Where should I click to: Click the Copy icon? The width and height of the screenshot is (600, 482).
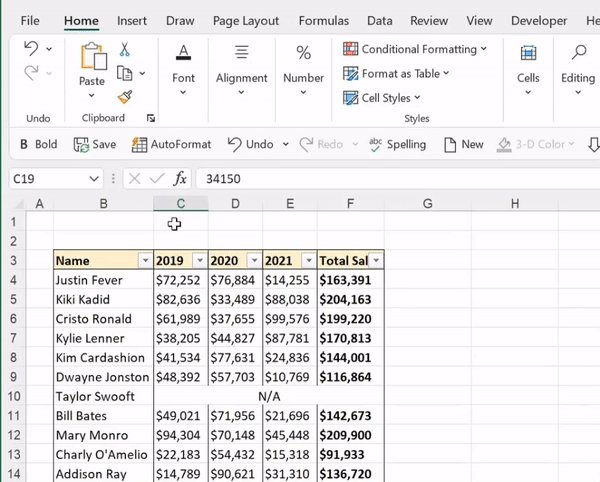pos(125,73)
